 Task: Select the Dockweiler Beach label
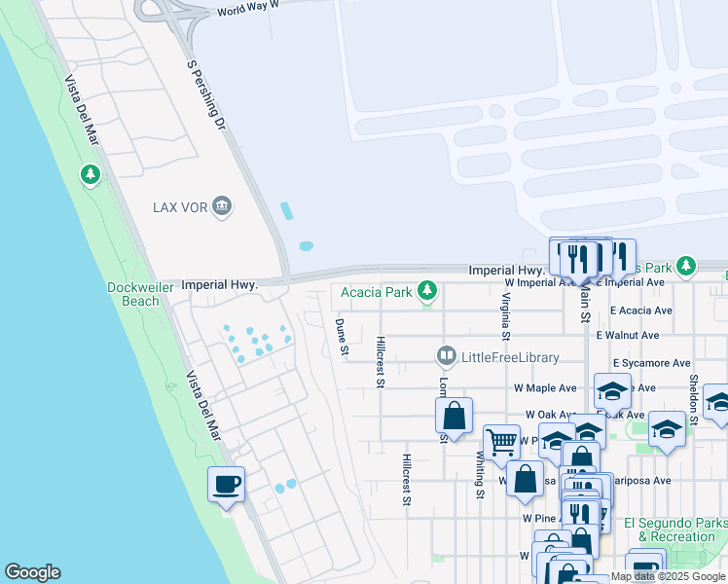pos(140,294)
